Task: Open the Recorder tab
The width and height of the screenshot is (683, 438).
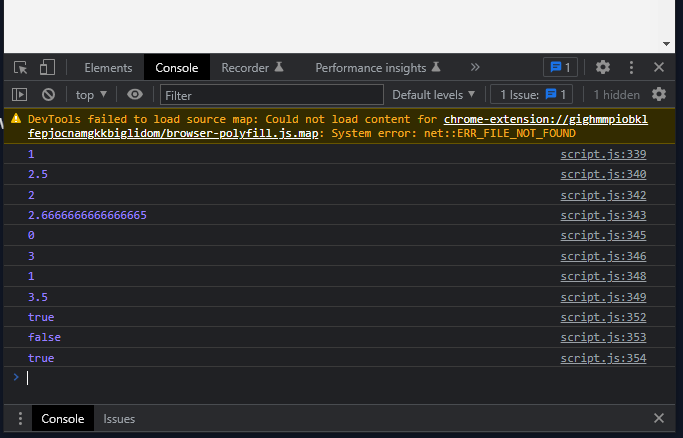Action: [252, 68]
